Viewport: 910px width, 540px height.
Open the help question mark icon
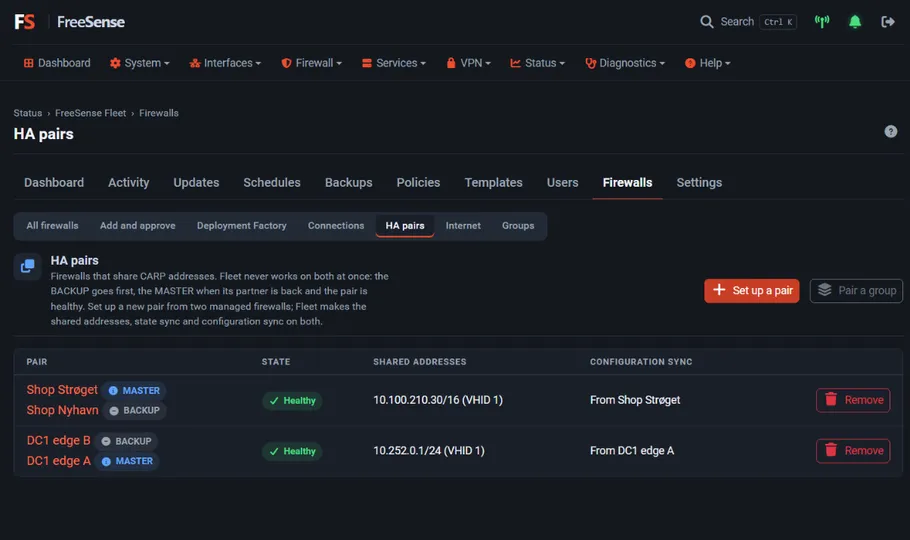[x=890, y=132]
